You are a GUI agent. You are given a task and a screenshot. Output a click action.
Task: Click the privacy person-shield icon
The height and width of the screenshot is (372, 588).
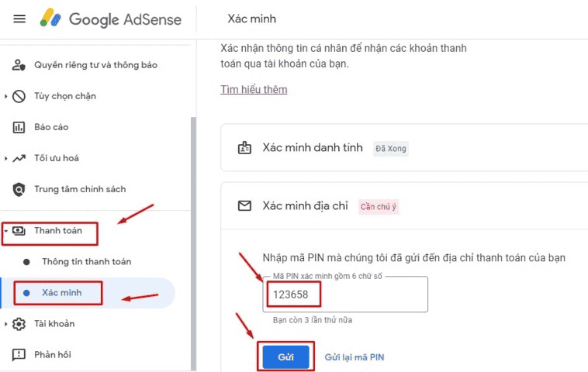19,65
